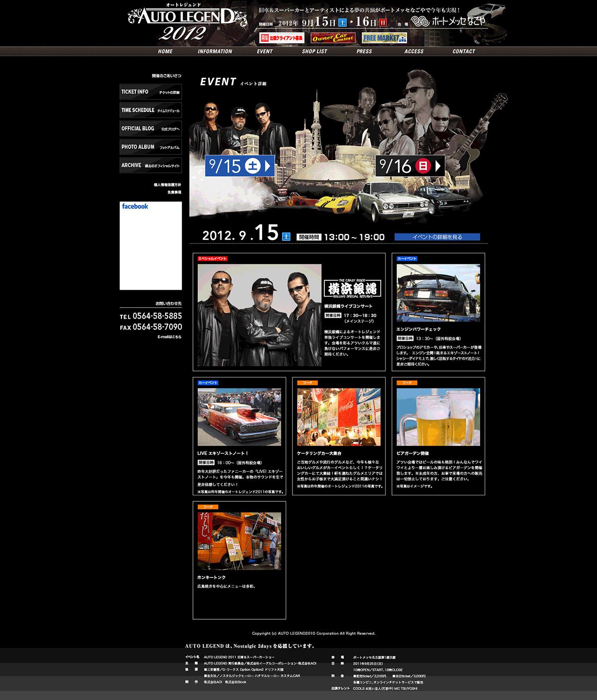Click the facebook logo in sidebar
This screenshot has height=700, width=597.
(x=135, y=206)
